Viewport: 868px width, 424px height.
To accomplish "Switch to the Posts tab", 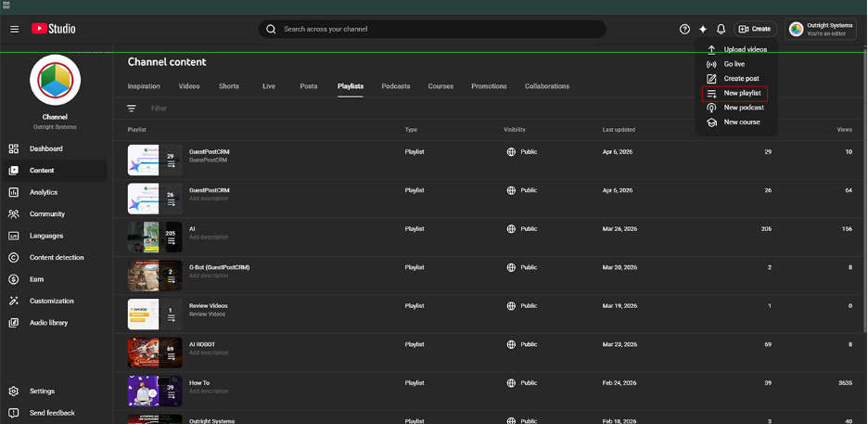I will click(309, 86).
